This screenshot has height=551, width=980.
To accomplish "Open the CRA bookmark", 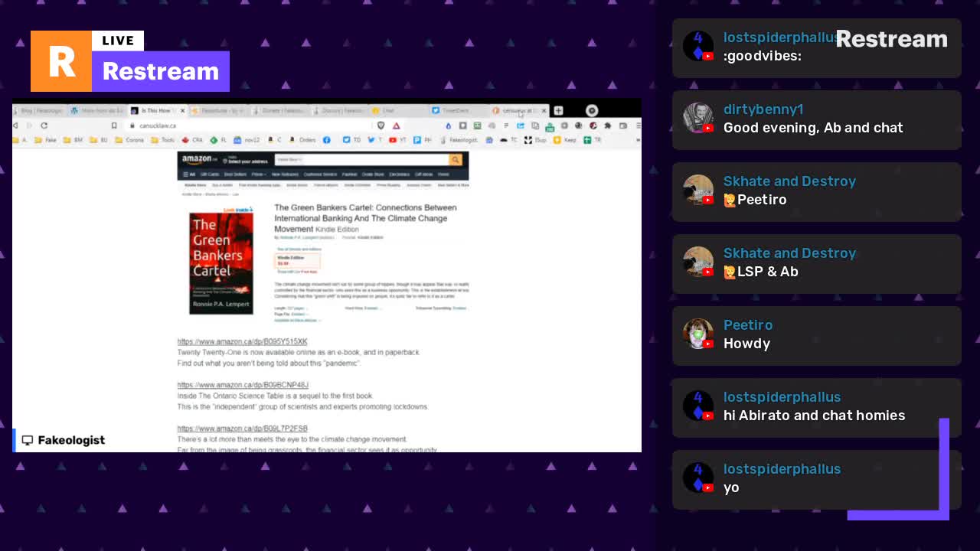I will [x=191, y=140].
